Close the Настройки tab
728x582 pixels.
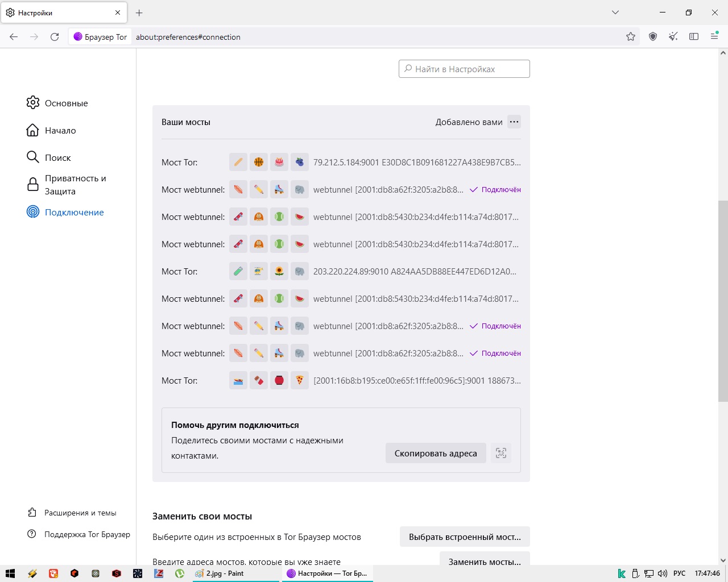click(x=118, y=13)
